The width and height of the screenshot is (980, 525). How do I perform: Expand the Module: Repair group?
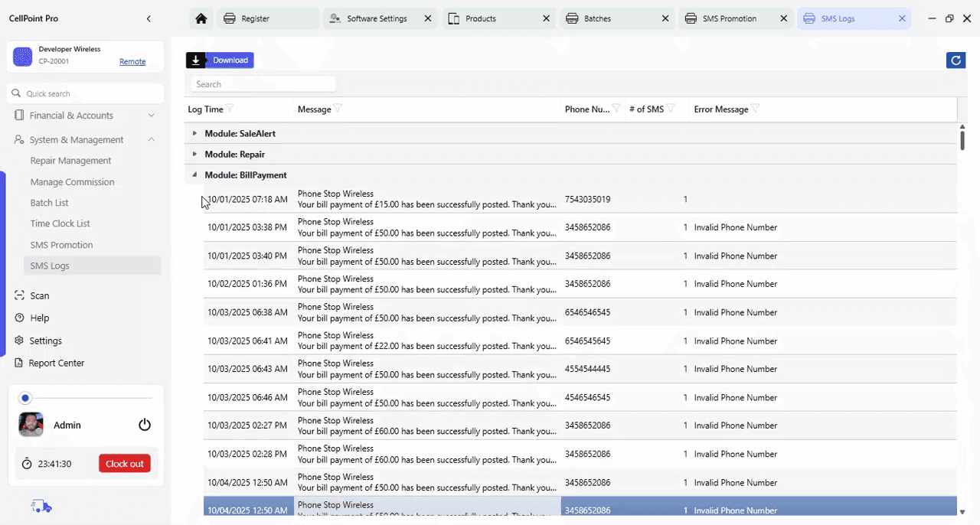point(194,154)
